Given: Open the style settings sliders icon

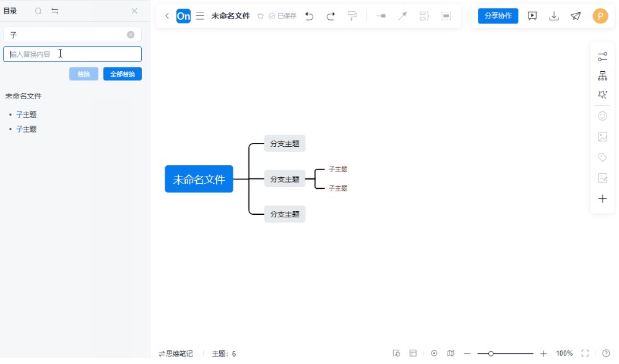Looking at the screenshot, I should click(602, 57).
